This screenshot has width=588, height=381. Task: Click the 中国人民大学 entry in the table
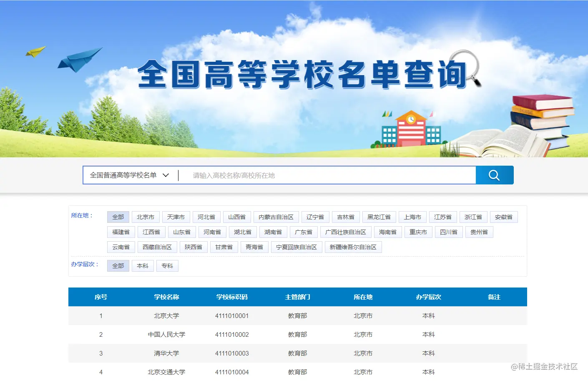tap(167, 334)
